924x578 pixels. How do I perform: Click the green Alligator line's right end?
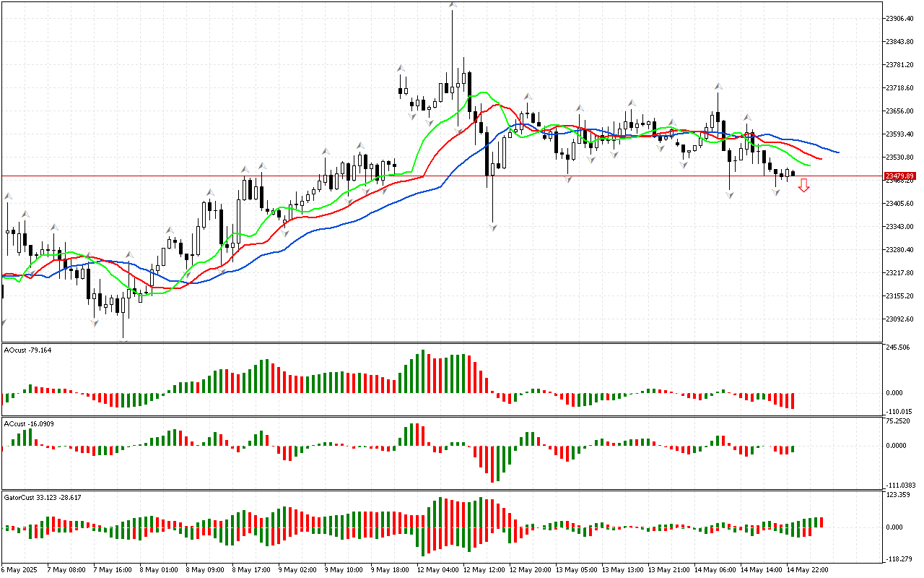pyautogui.click(x=809, y=165)
